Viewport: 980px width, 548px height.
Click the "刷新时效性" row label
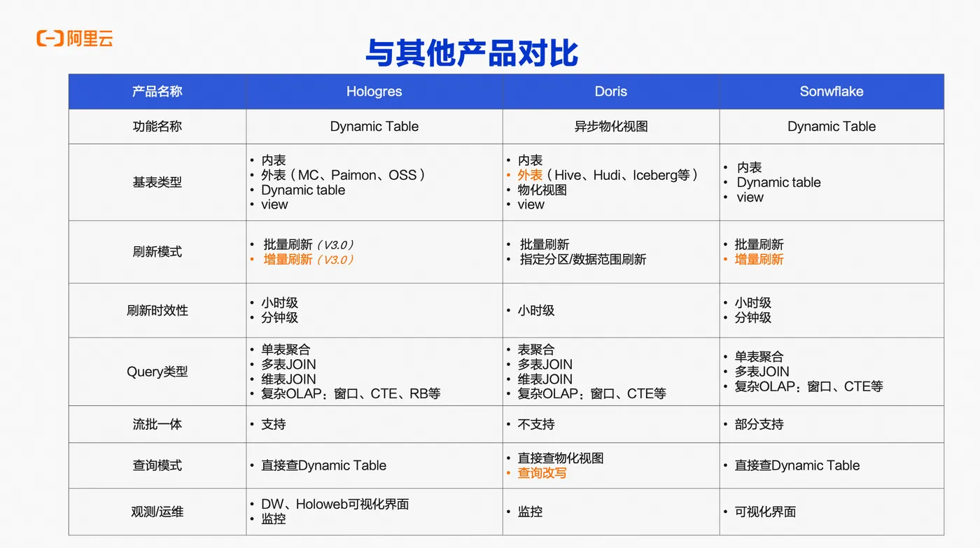tap(157, 311)
